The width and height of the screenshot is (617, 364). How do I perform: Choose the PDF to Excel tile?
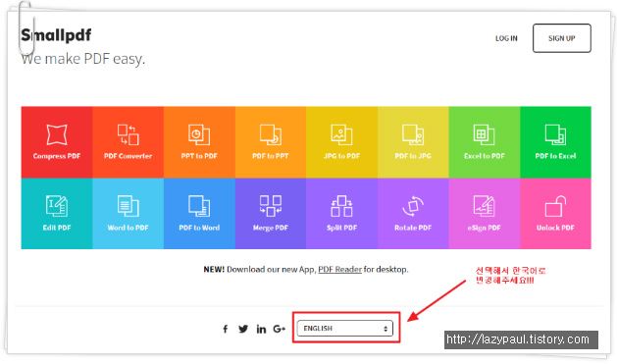pyautogui.click(x=555, y=142)
